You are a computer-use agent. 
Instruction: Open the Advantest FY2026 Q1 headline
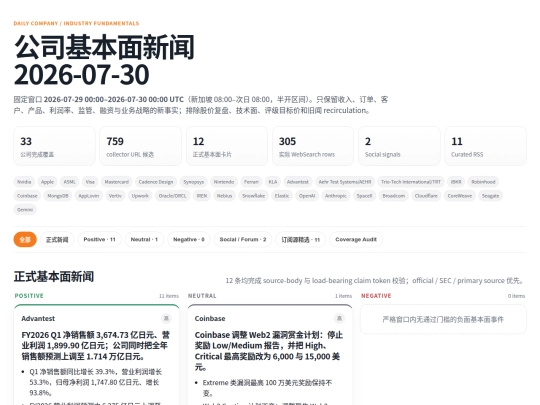point(96,345)
